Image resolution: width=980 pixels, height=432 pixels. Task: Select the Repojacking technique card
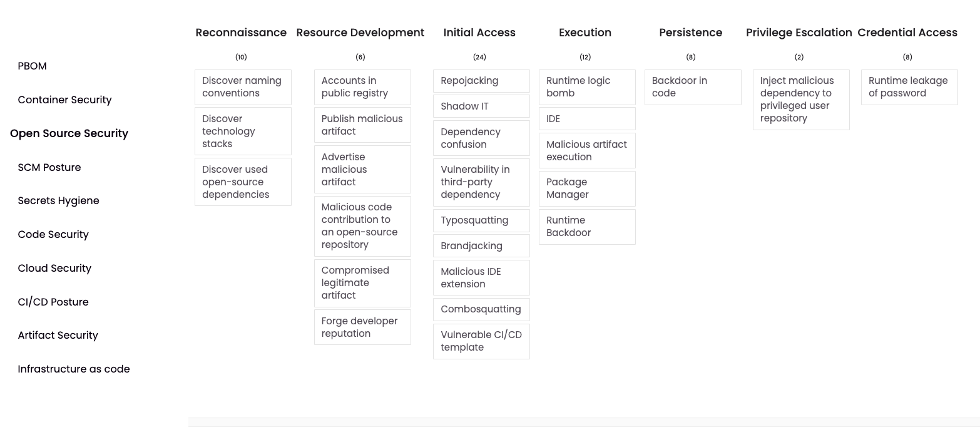tap(481, 81)
